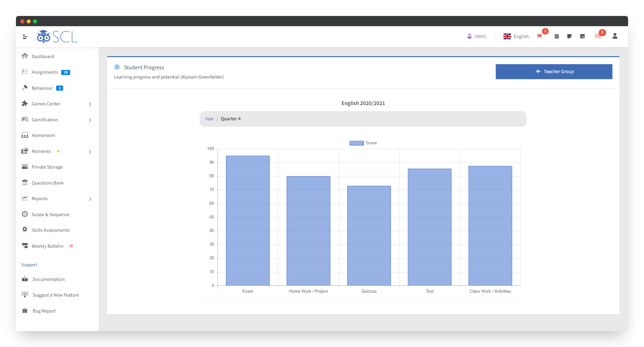Select Quarter 4 tab
The image size is (644, 347).
[x=231, y=119]
